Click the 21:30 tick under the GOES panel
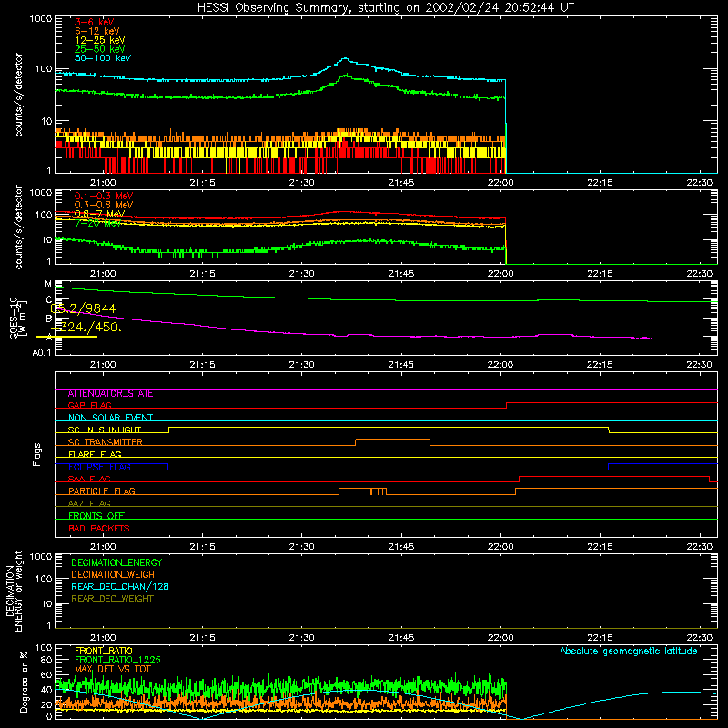The width and height of the screenshot is (728, 728). pyautogui.click(x=302, y=365)
